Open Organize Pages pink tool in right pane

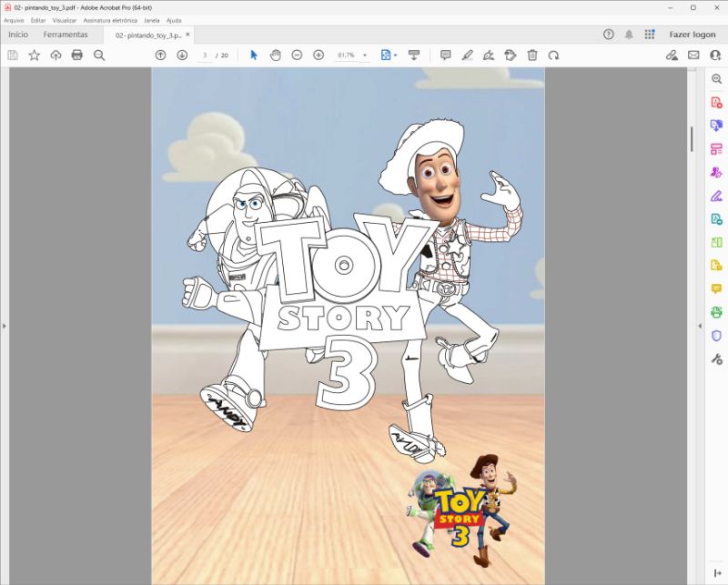[716, 149]
